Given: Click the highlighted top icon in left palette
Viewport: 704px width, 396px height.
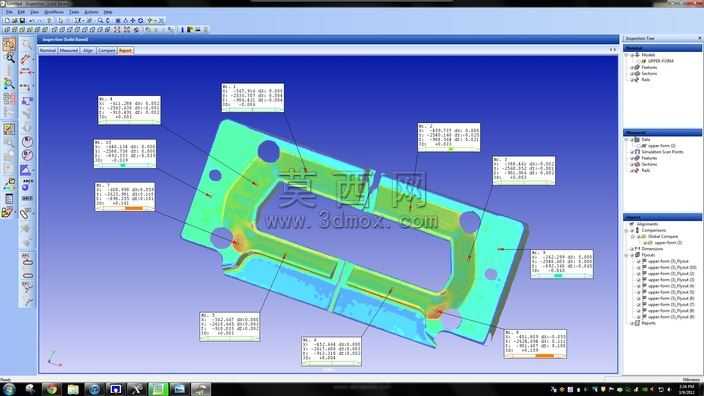Looking at the screenshot, I should (9, 44).
